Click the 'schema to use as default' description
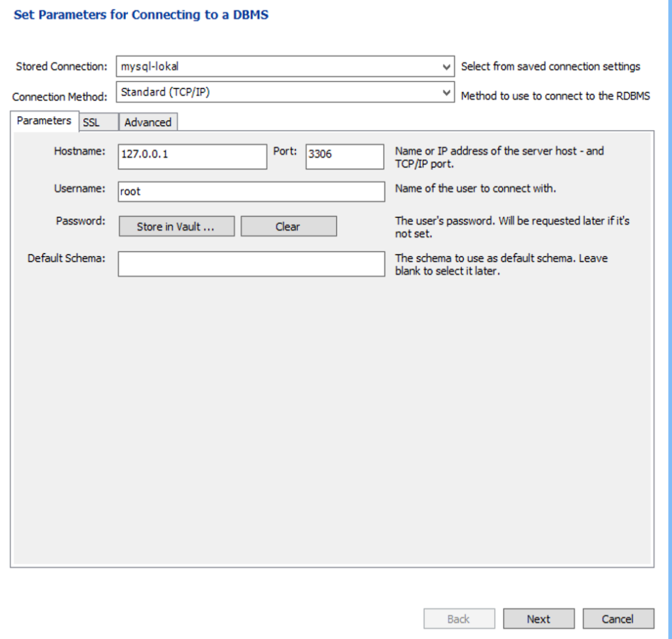The height and width of the screenshot is (639, 672). tap(501, 264)
